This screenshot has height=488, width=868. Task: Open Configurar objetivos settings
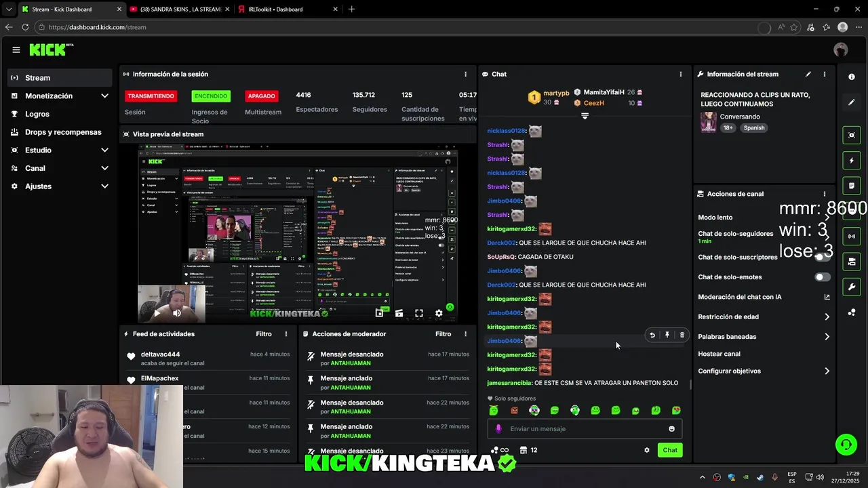coord(764,371)
